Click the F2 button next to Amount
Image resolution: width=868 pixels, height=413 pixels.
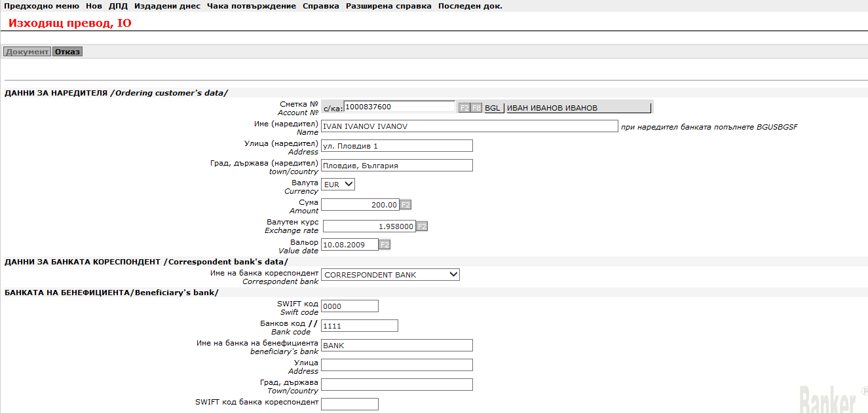(x=406, y=205)
